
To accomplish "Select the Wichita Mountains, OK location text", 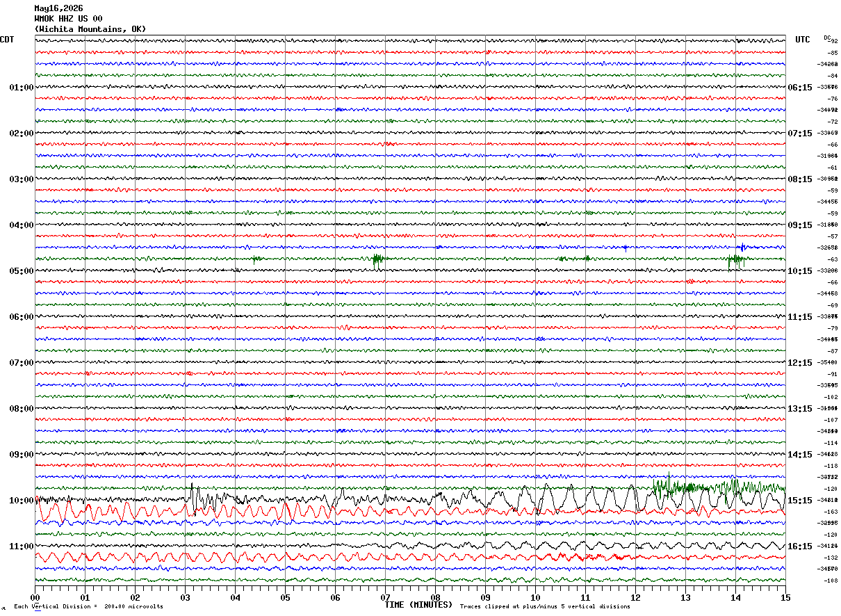I will click(90, 29).
